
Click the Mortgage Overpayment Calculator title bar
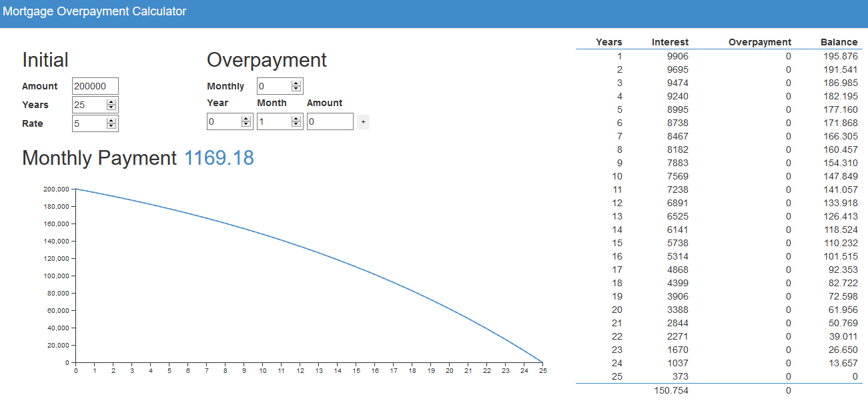click(95, 11)
